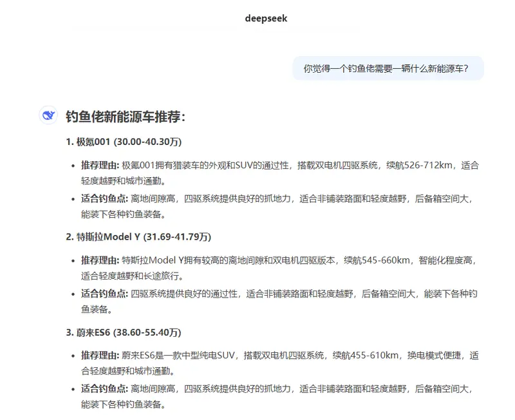This screenshot has height=420, width=515.
Task: Click the DeepSeek whale avatar icon
Action: 49,115
